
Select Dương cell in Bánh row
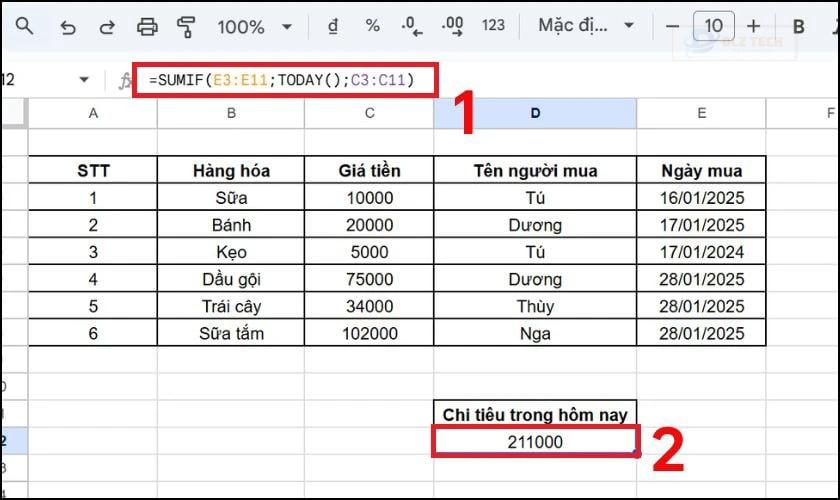535,225
